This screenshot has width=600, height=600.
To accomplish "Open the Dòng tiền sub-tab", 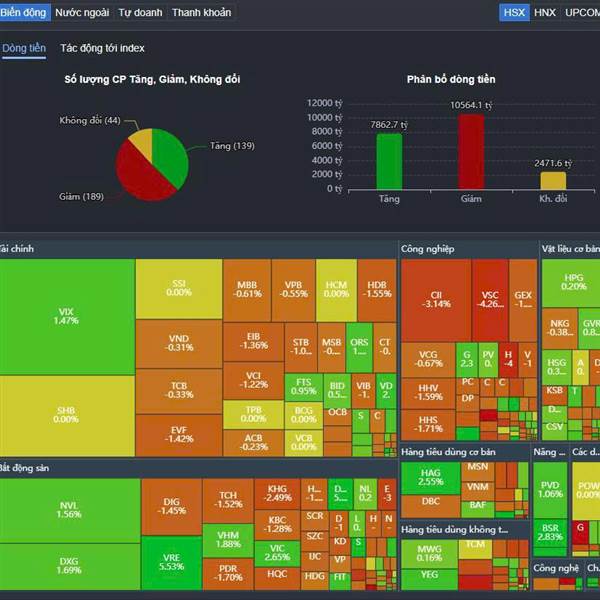I will click(24, 49).
